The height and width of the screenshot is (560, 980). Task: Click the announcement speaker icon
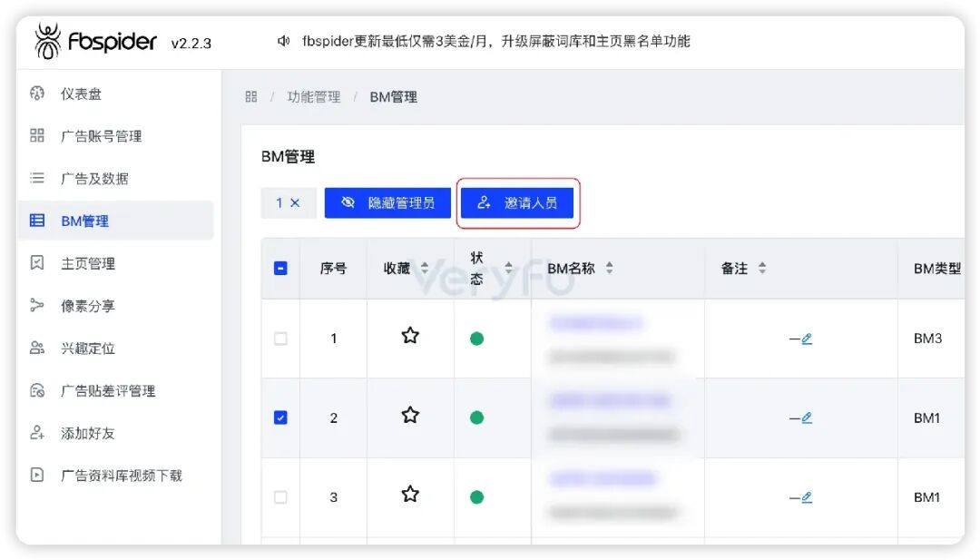[282, 40]
